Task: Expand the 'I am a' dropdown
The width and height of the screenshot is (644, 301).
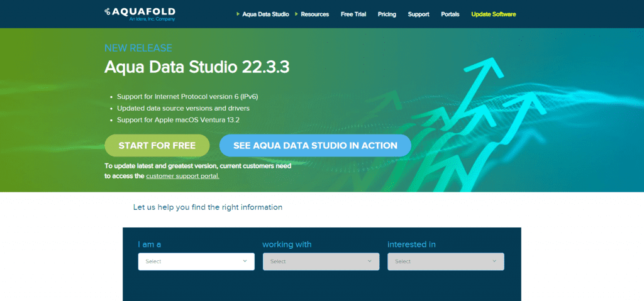Action: (x=196, y=261)
